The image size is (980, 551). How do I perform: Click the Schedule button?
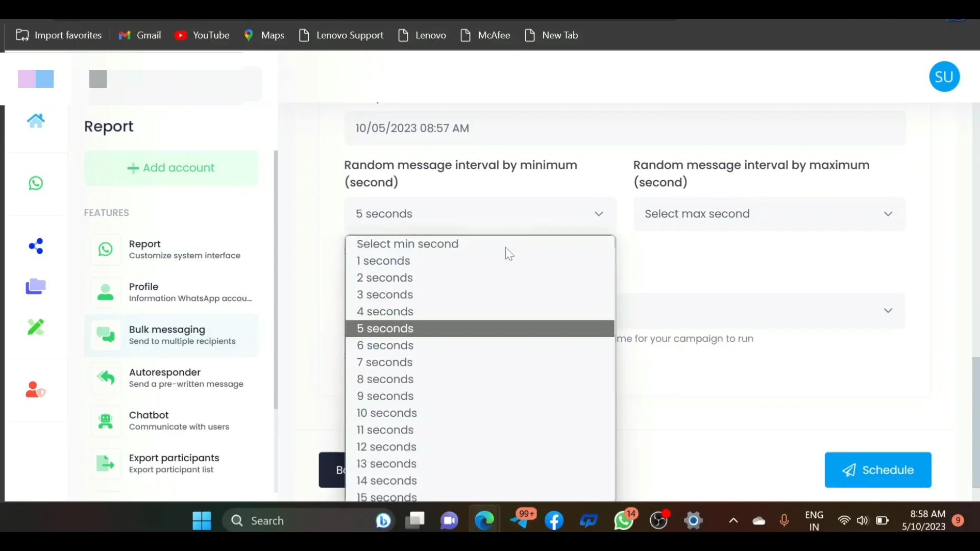[877, 469]
